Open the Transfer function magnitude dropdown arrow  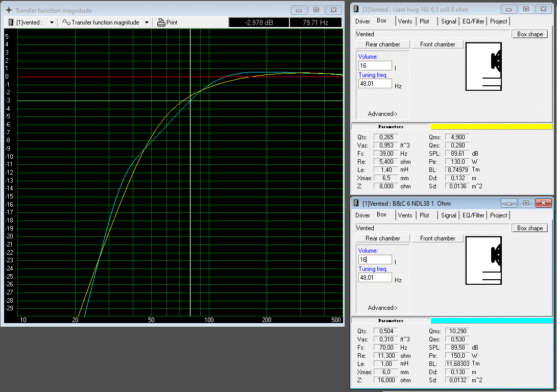coord(147,22)
